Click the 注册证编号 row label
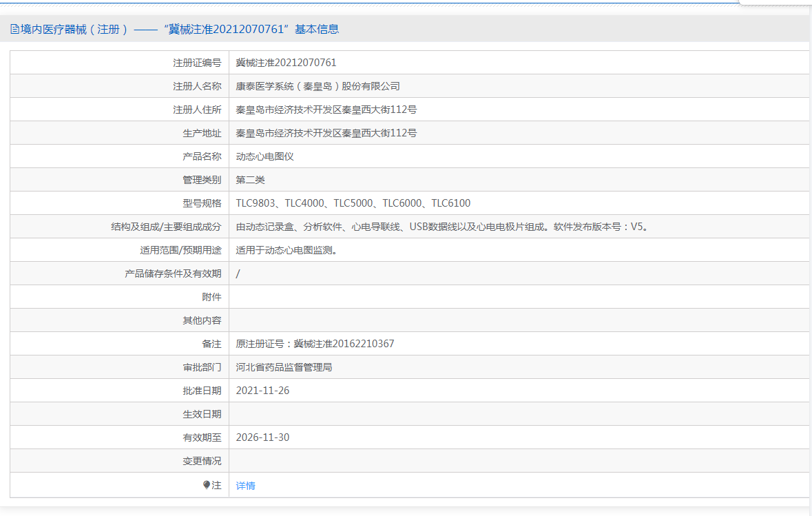Viewport: 812px width, 516px height. click(x=197, y=63)
